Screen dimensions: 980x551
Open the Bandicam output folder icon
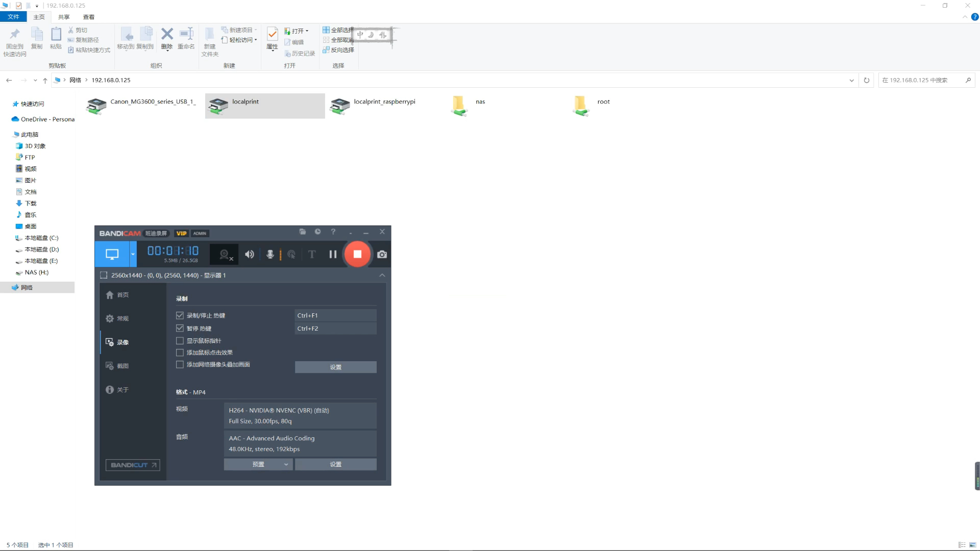click(x=302, y=232)
